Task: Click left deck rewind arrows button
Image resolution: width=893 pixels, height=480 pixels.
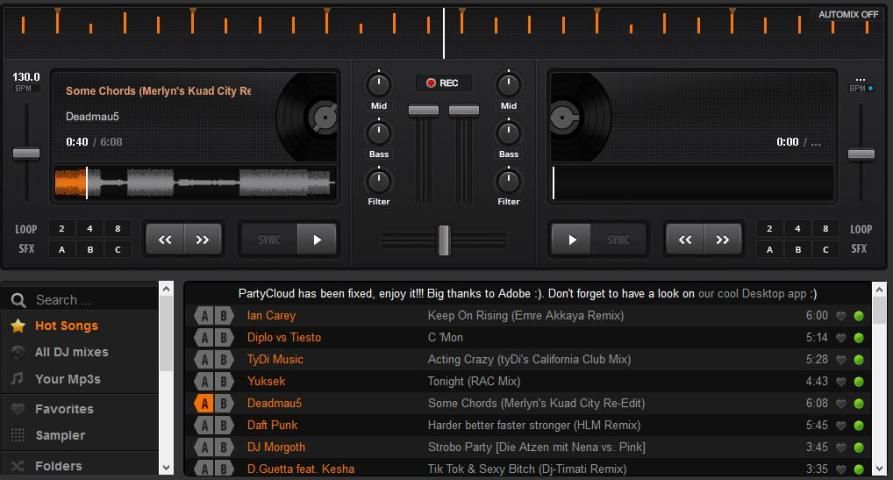Action: (x=165, y=240)
